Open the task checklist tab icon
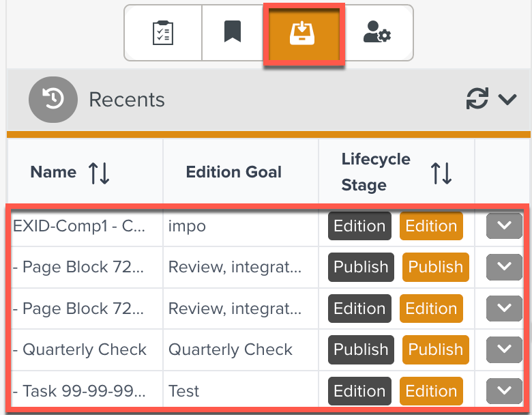The height and width of the screenshot is (415, 532). click(163, 33)
